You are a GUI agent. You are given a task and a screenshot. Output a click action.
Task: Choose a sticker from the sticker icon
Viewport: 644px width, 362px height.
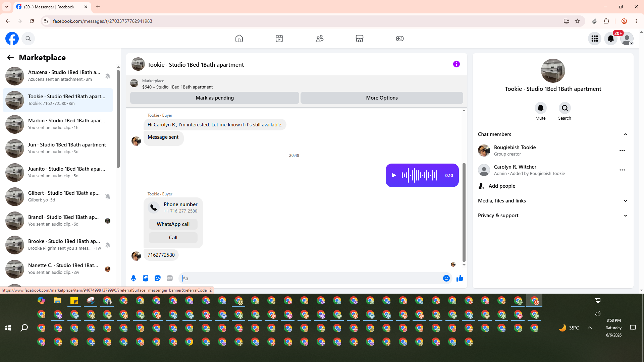click(x=158, y=278)
